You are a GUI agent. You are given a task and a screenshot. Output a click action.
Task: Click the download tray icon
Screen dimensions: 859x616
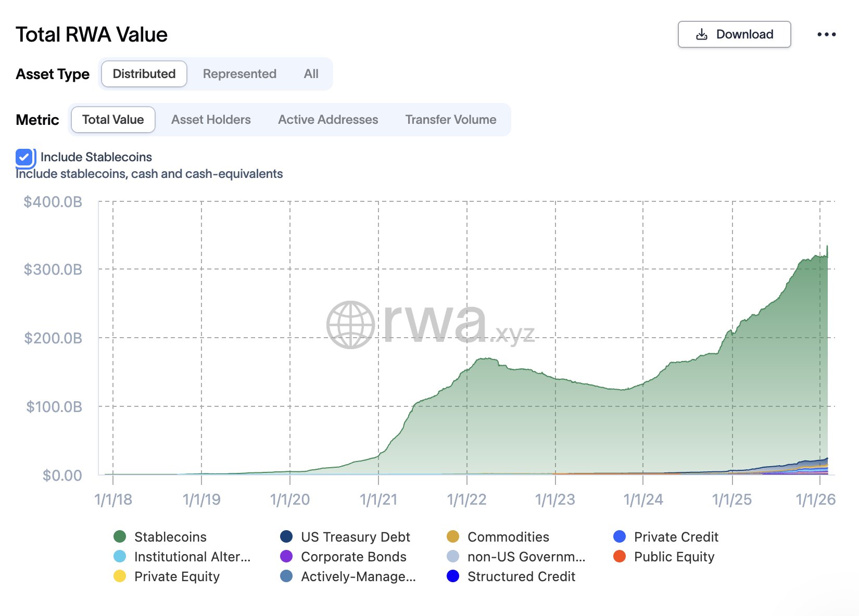702,34
